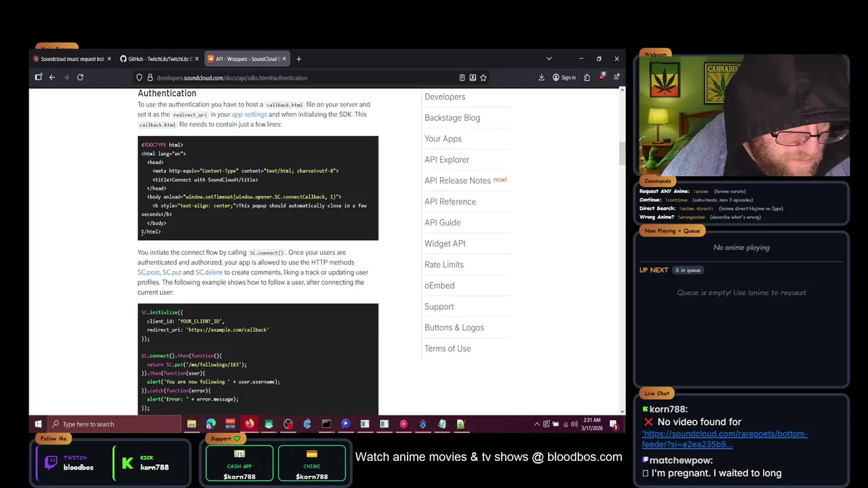This screenshot has width=868, height=488.
Task: Open the taskbar clock showing 2:31 AM
Action: pyautogui.click(x=591, y=424)
